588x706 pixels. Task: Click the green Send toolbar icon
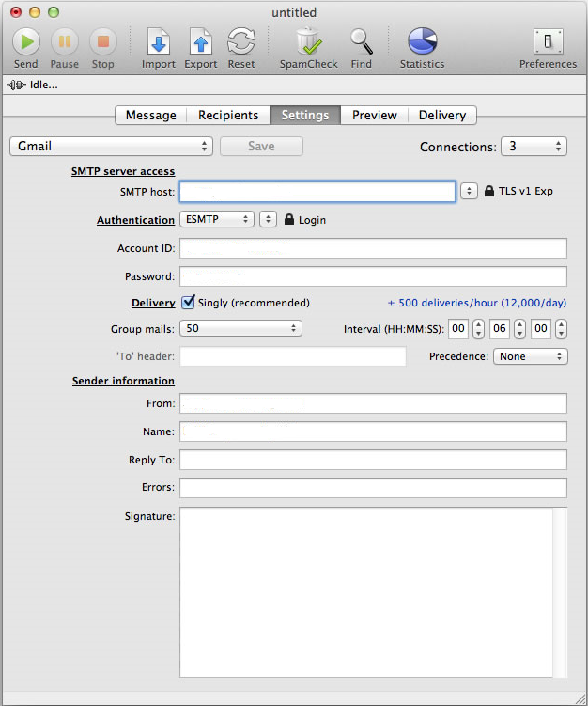click(26, 41)
